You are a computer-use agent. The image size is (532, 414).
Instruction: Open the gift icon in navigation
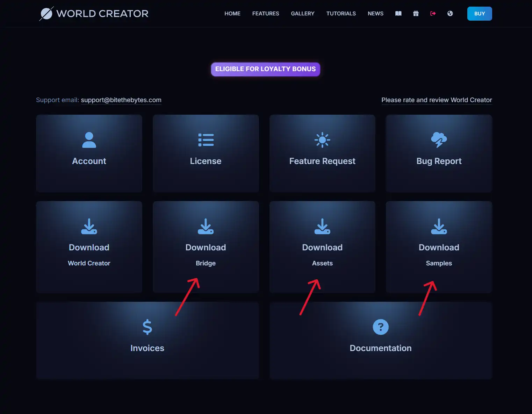coord(416,14)
